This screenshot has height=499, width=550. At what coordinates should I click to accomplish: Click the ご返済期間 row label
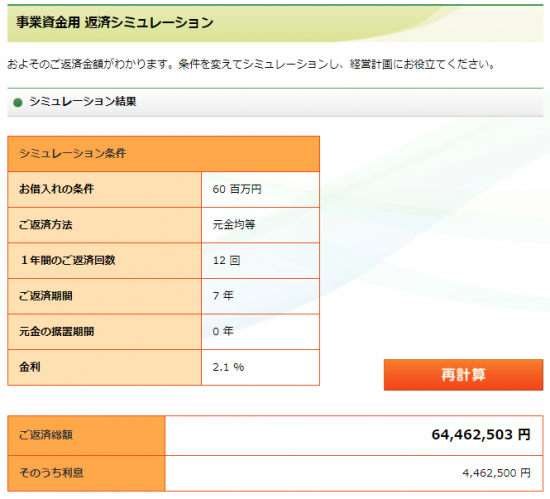(x=46, y=296)
